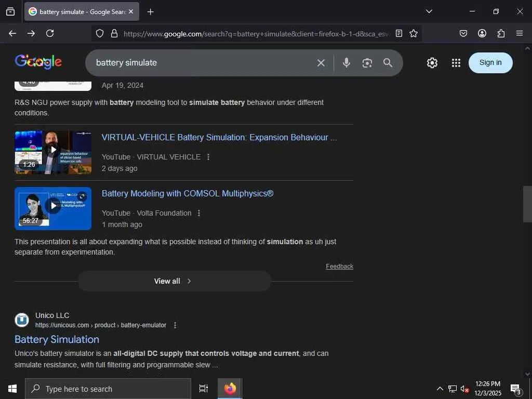Clear the search box text

click(321, 63)
